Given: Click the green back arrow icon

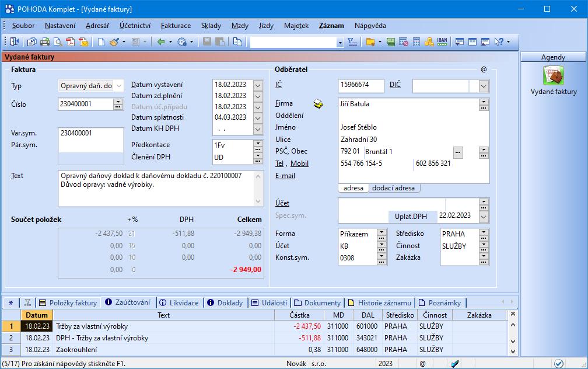Looking at the screenshot, I should click(161, 41).
